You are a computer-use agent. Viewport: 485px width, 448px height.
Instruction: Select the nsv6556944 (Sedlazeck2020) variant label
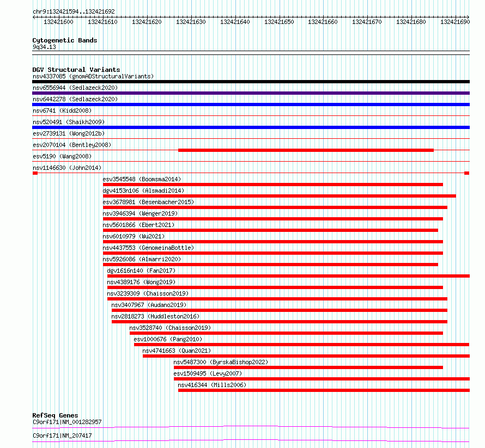coord(75,88)
